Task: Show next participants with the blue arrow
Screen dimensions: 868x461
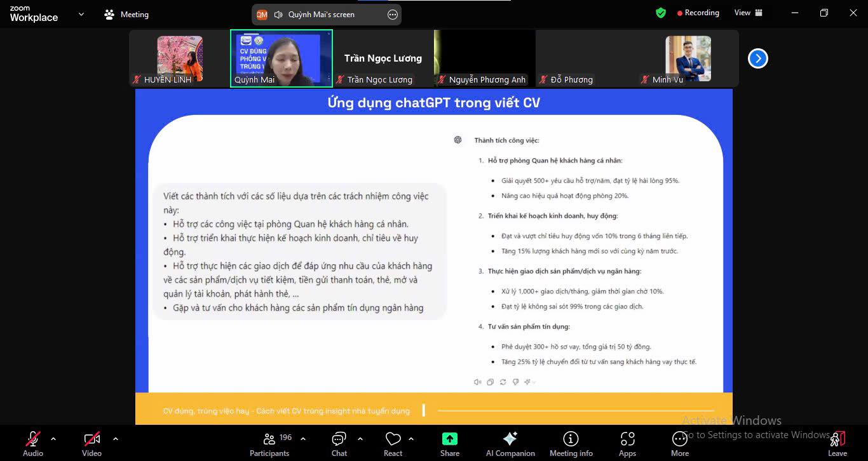Action: [x=757, y=58]
